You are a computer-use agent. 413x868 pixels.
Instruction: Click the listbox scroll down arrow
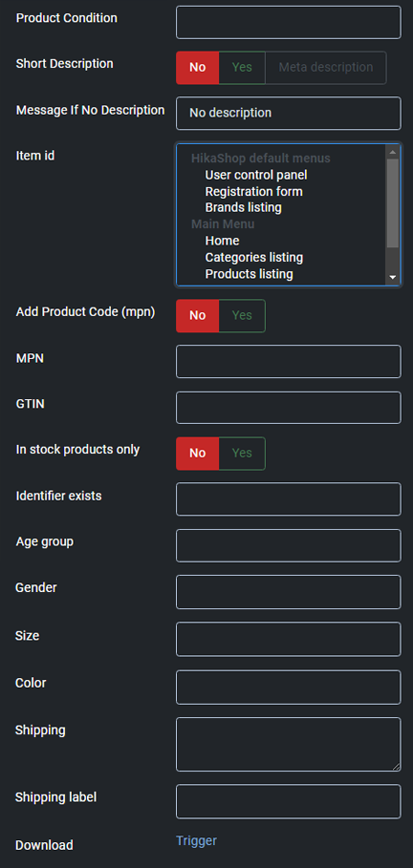click(x=393, y=277)
